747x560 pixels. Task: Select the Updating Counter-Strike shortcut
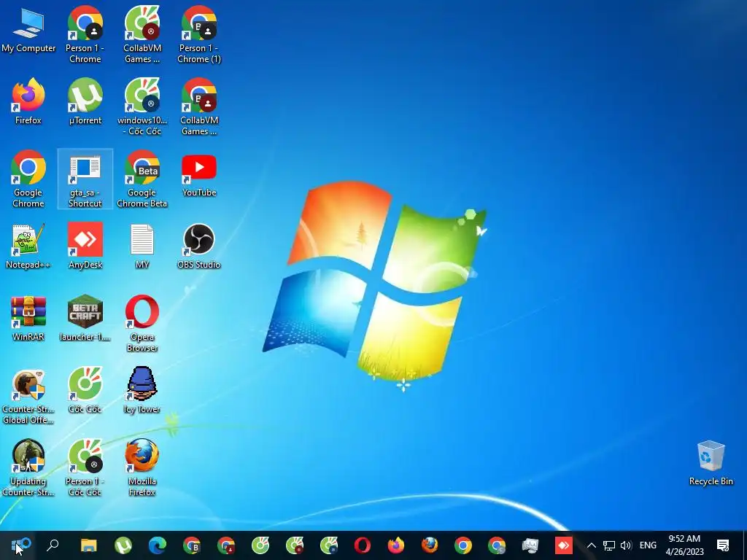pos(28,467)
